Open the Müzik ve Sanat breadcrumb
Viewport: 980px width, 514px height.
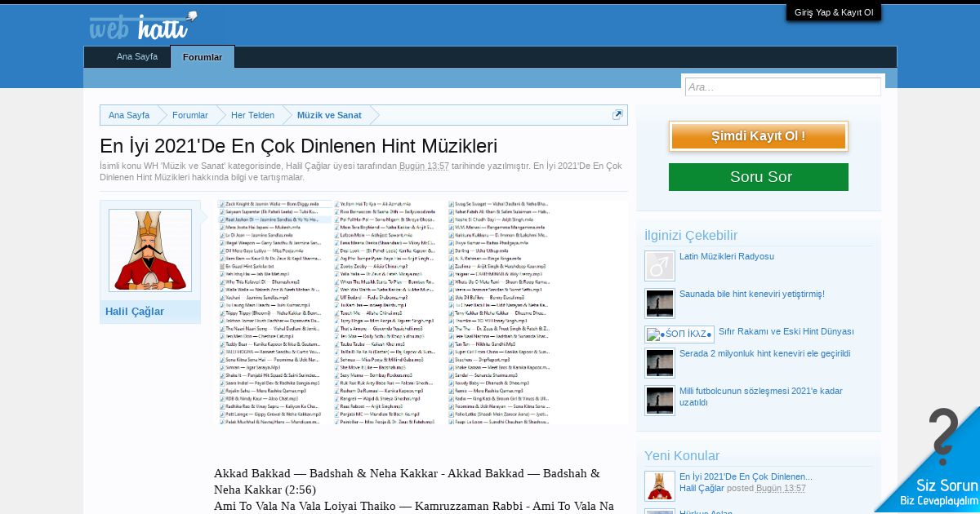click(x=329, y=115)
